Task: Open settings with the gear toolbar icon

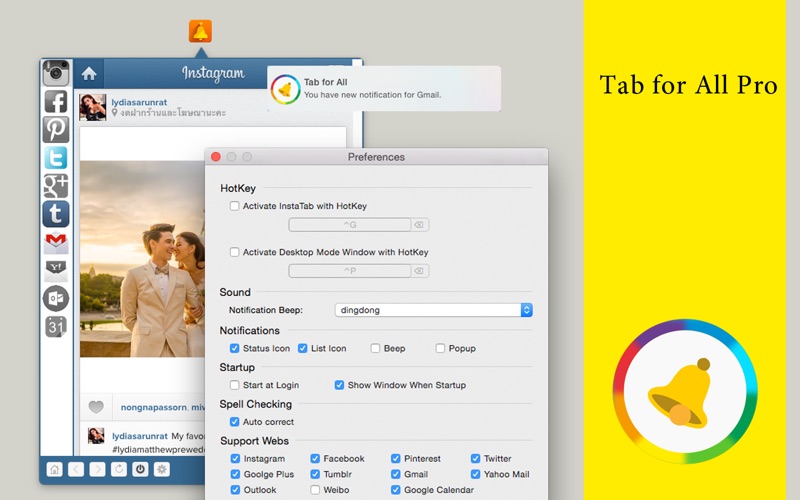Action: [162, 469]
